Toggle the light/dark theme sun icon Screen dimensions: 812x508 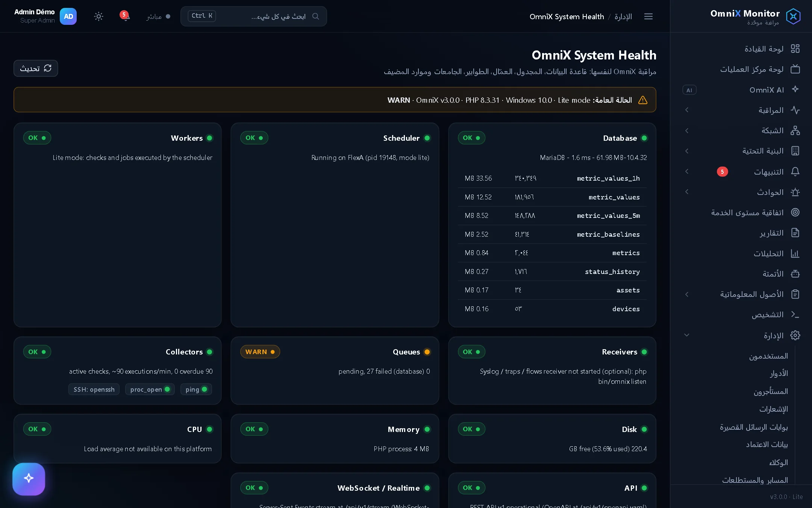point(98,16)
